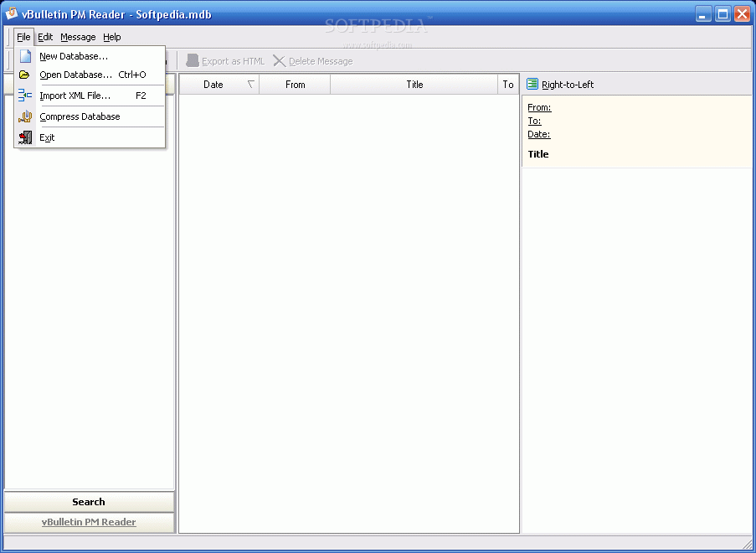Click the From: label in the preview header

539,107
